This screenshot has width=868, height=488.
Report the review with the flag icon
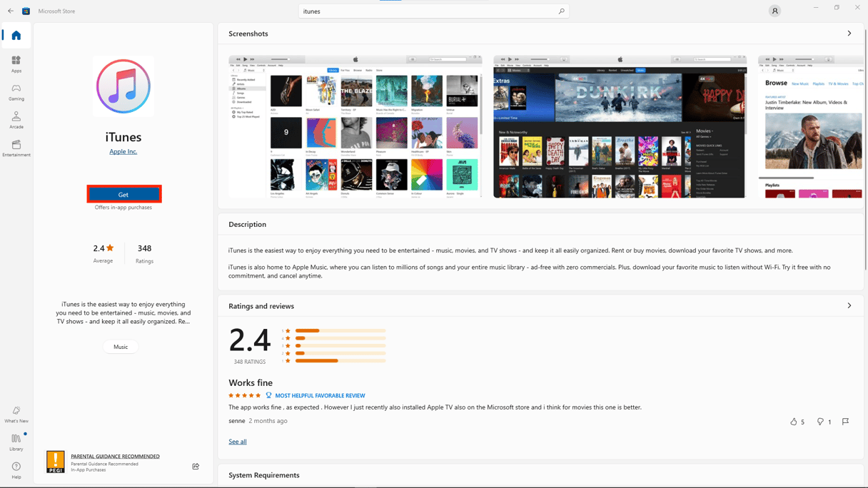point(845,422)
